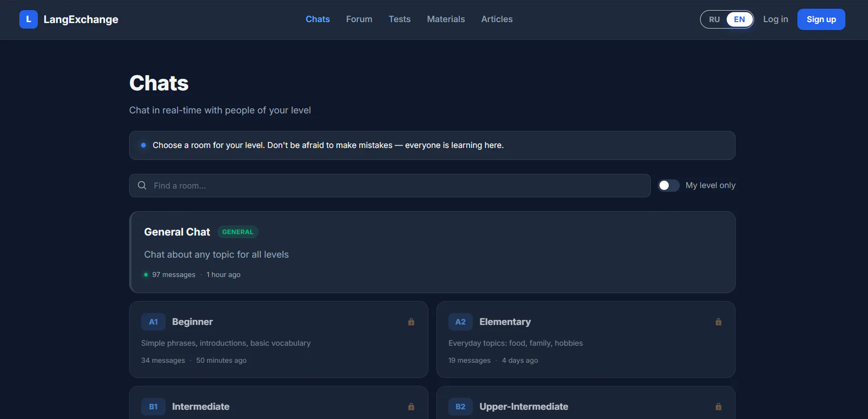Open the Intermediate room title
This screenshot has height=419, width=868.
[x=201, y=407]
